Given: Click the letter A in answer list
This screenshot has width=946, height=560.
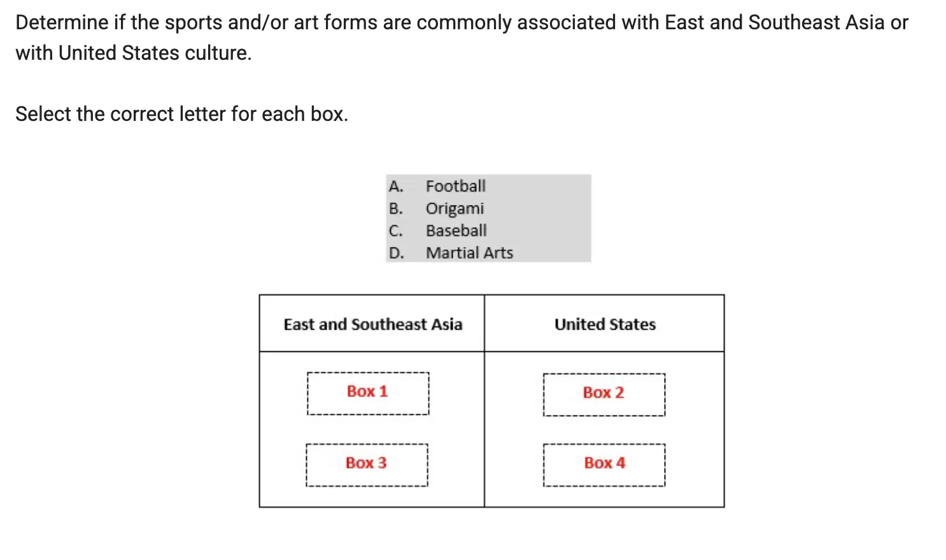Looking at the screenshot, I should pos(396,186).
